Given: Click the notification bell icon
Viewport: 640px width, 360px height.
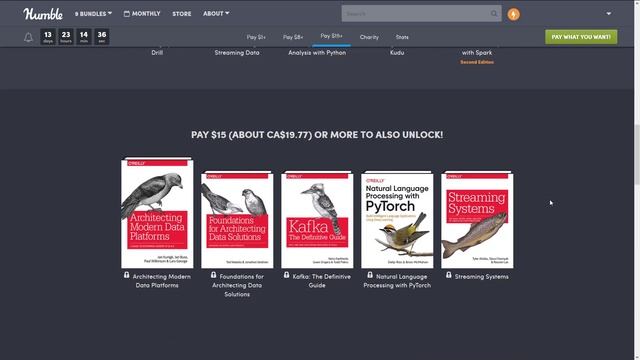Looking at the screenshot, I should [x=28, y=37].
